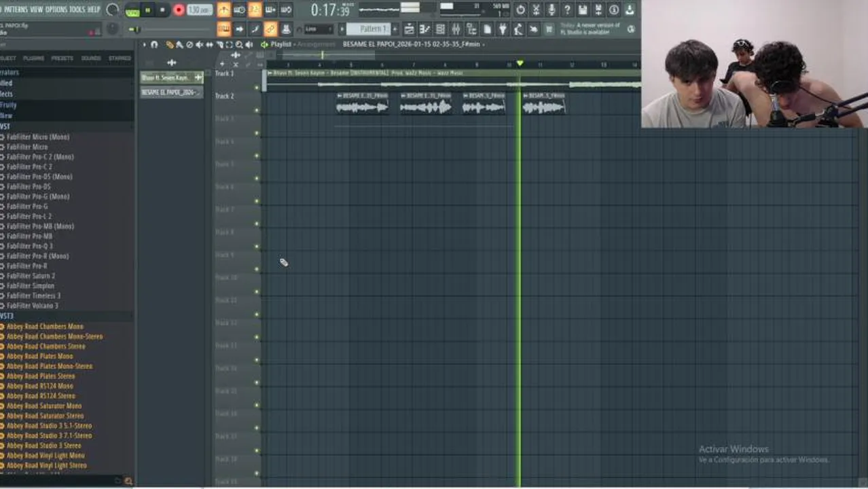The image size is (868, 489).
Task: Open the Pattern 1 selector dropdown
Action: (x=368, y=29)
